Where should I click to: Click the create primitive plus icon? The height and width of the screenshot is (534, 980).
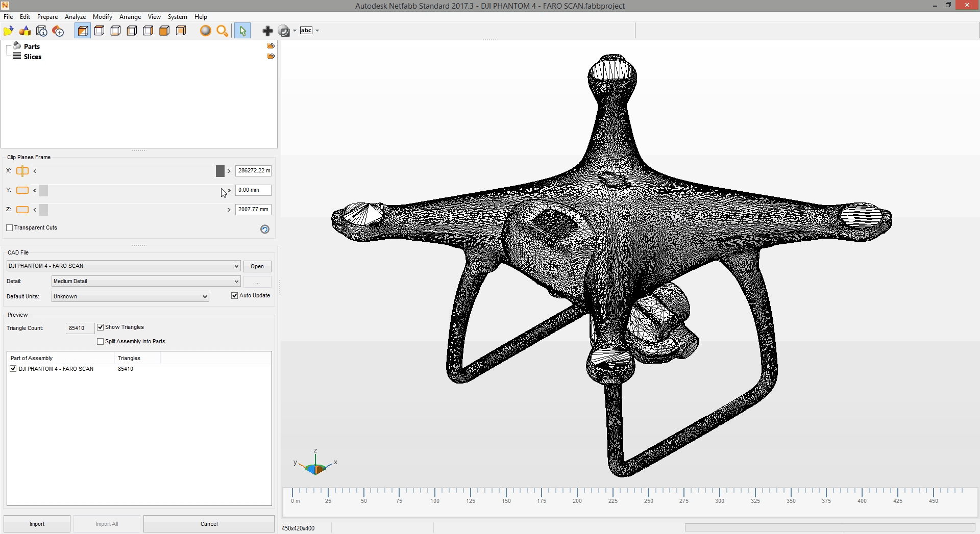(58, 31)
